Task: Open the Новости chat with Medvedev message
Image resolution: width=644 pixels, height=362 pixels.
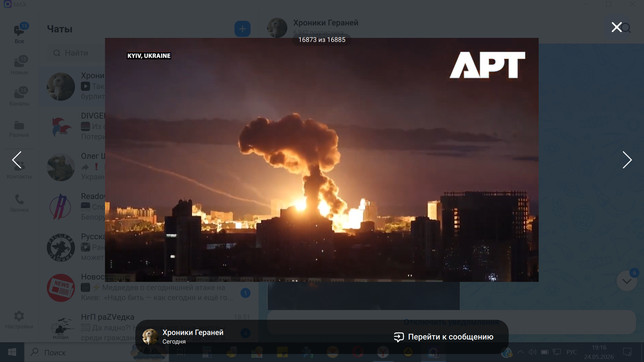Action: (148, 288)
